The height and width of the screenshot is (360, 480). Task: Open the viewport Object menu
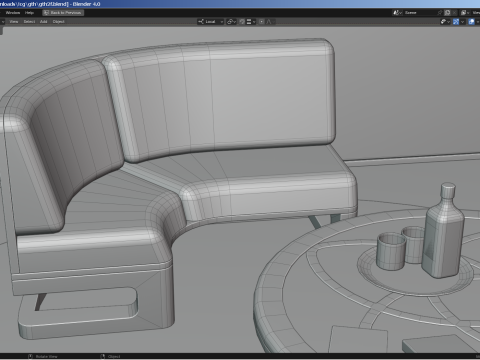click(58, 22)
